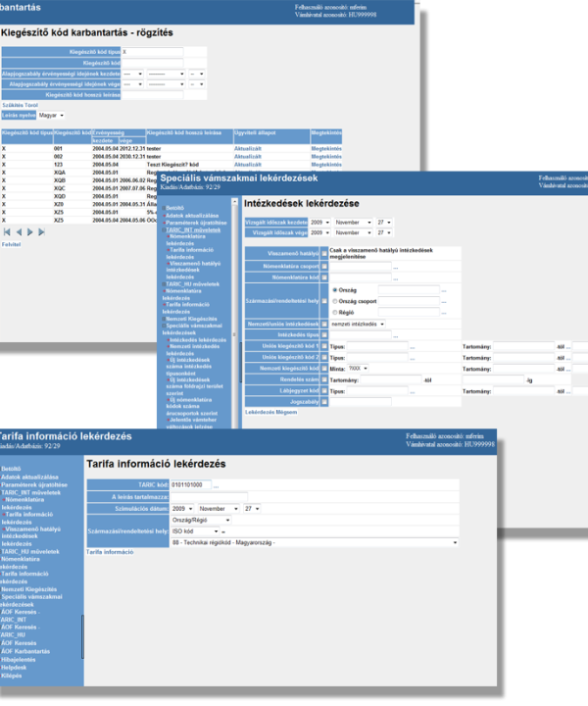The image size is (588, 706).
Task: Tick the Jogszabály checkbox
Action: 324,401
